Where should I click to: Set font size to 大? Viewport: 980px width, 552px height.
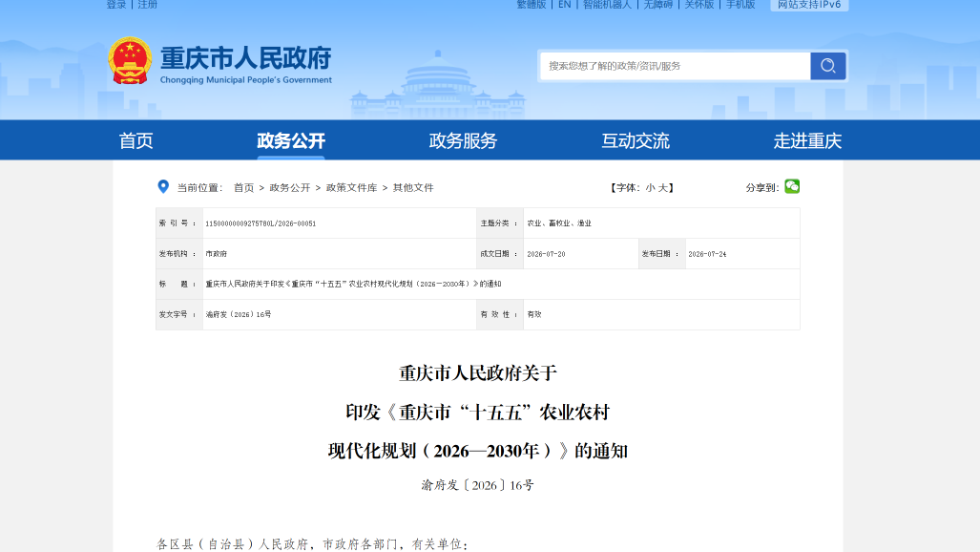(x=662, y=188)
